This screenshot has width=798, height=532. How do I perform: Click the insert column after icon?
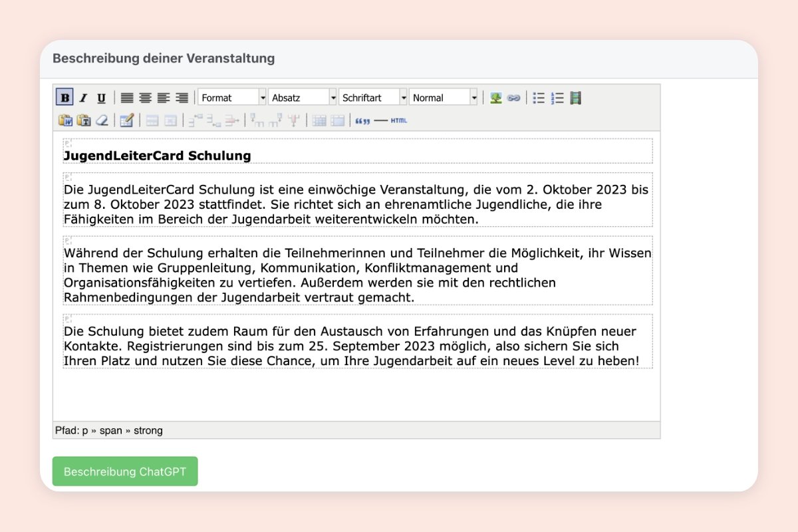coord(275,120)
